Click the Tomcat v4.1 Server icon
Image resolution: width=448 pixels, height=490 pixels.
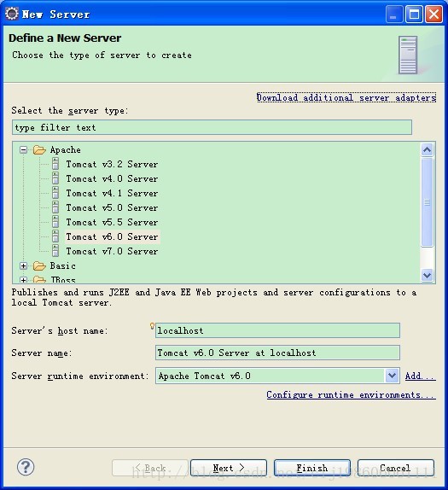click(55, 193)
